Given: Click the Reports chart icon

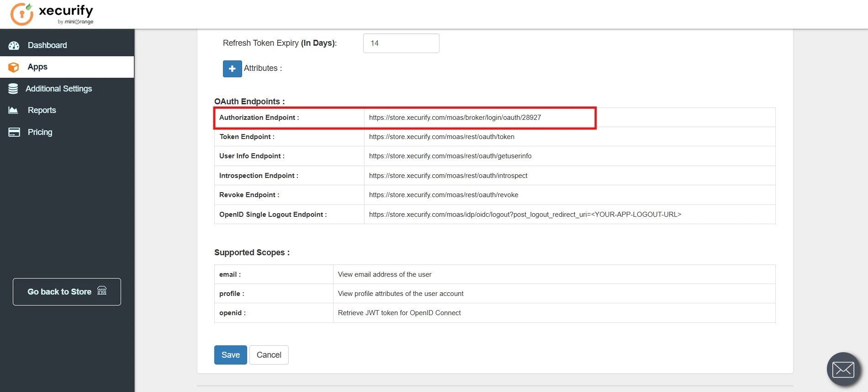Looking at the screenshot, I should (x=13, y=110).
